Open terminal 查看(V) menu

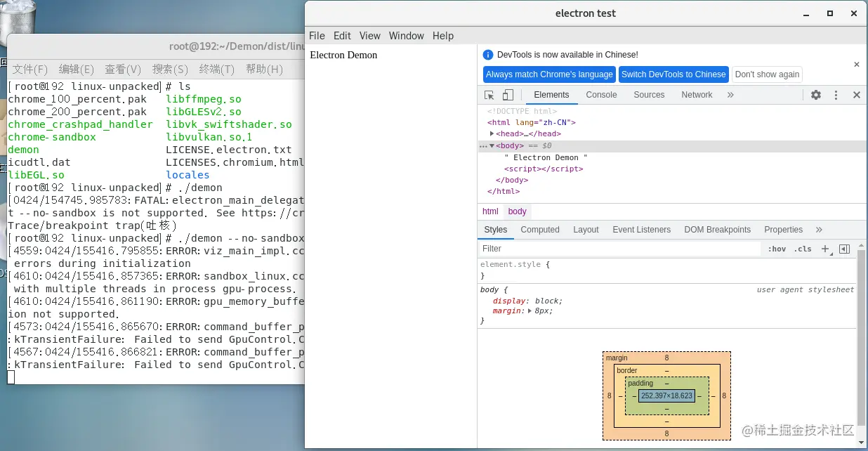pos(123,69)
